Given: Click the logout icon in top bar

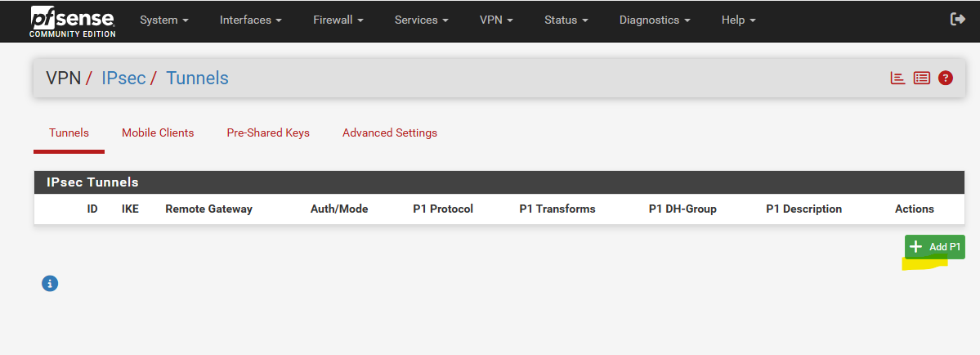Looking at the screenshot, I should [x=957, y=20].
